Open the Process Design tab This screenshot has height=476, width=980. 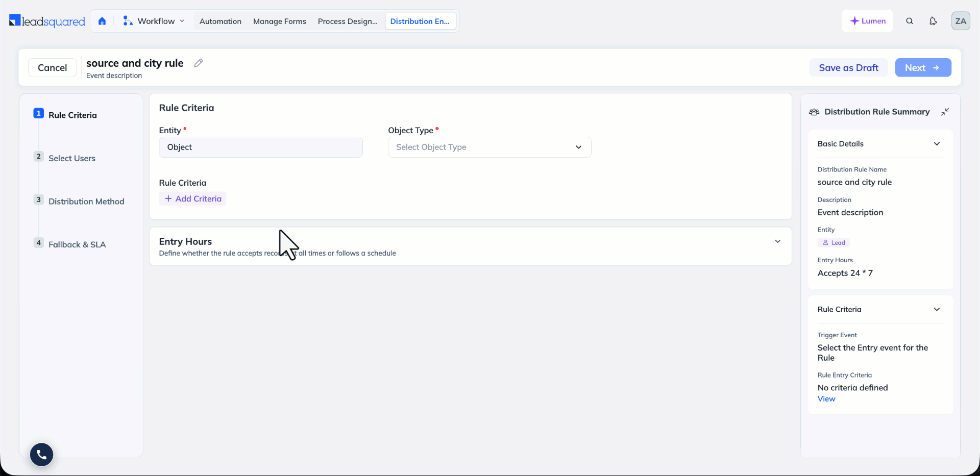tap(348, 21)
